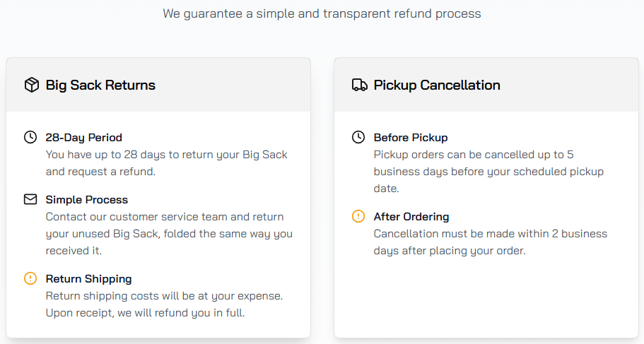This screenshot has height=344, width=644.
Task: Click the refund process guarantee subtitle text
Action: click(x=322, y=13)
